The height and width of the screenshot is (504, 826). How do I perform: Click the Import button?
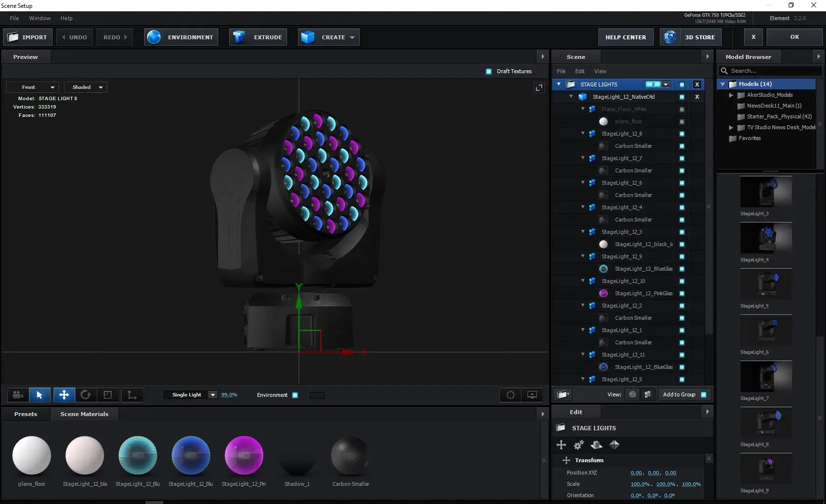[28, 37]
